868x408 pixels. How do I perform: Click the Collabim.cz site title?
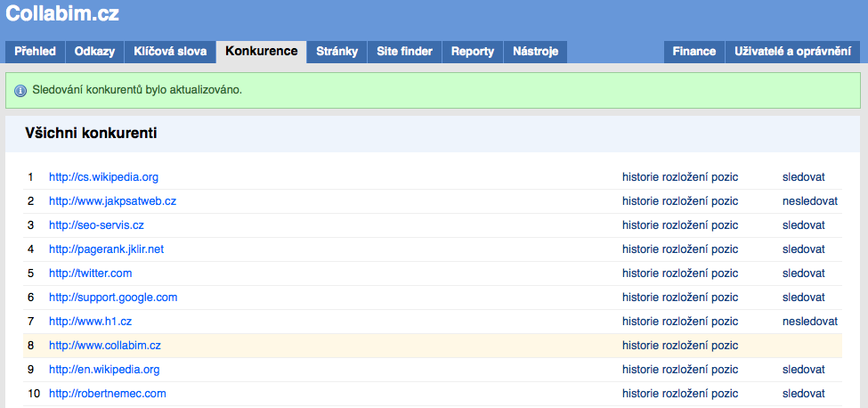click(x=62, y=13)
